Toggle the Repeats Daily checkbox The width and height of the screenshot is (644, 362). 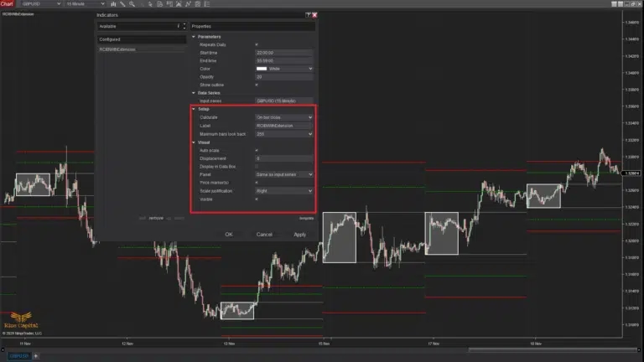[257, 44]
